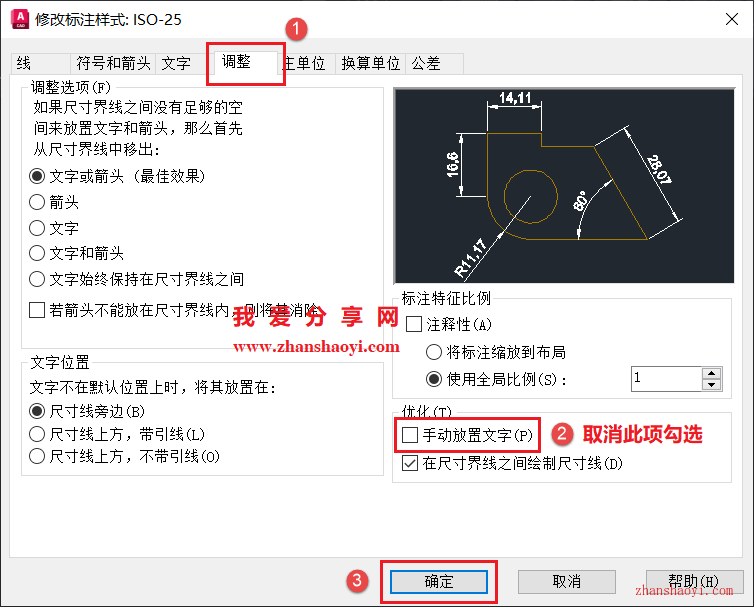Toggle 注释性(A) checkbox
Screen dimensions: 754x607
(414, 324)
